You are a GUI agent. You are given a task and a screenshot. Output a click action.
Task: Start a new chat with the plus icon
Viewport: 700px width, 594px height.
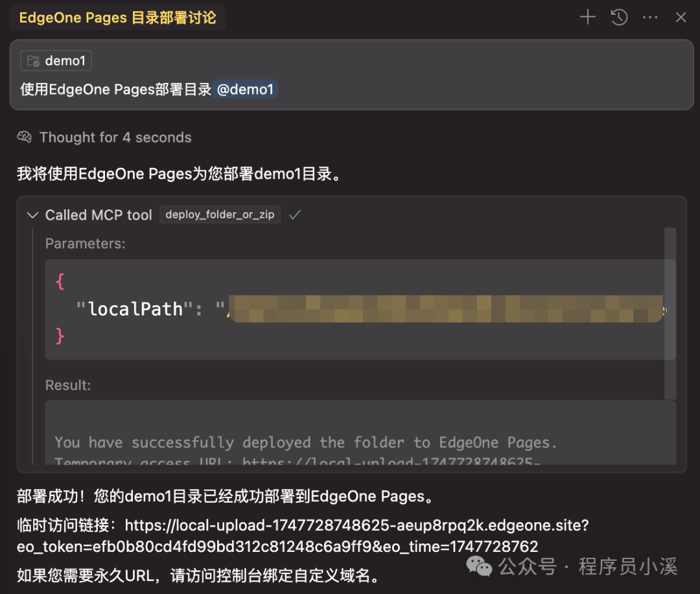pyautogui.click(x=587, y=17)
